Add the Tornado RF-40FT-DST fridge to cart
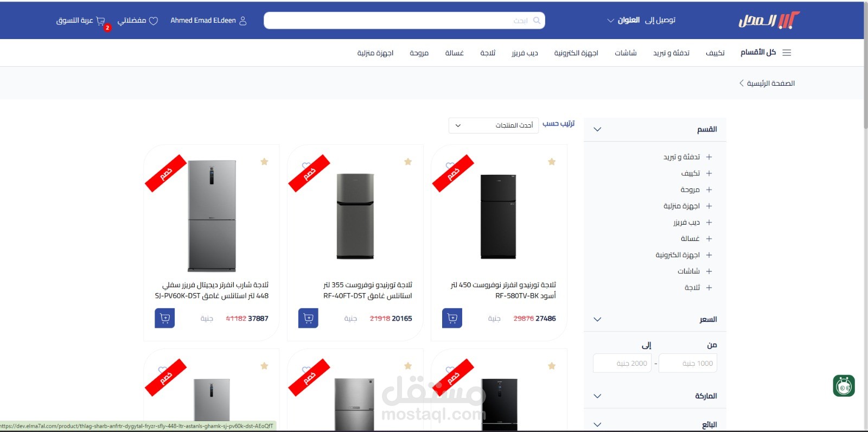This screenshot has width=868, height=432. click(308, 318)
